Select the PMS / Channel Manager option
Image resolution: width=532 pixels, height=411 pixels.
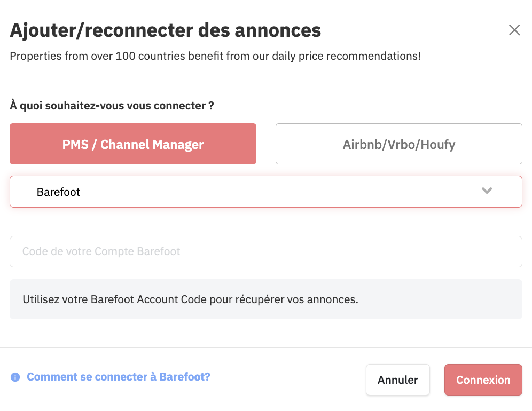coord(133,144)
